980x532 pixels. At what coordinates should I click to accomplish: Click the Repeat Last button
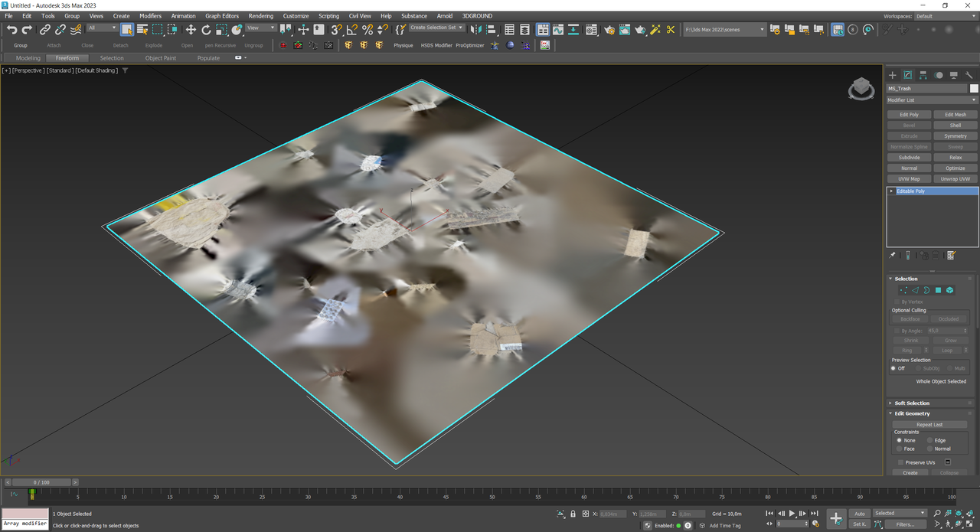tap(929, 424)
